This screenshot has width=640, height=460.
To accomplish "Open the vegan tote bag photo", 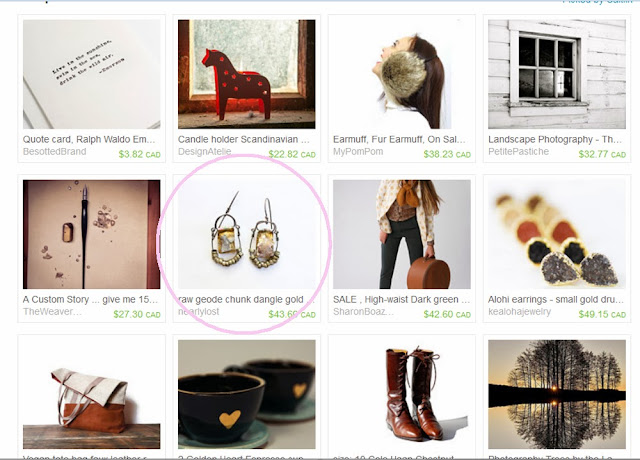I will [91, 394].
